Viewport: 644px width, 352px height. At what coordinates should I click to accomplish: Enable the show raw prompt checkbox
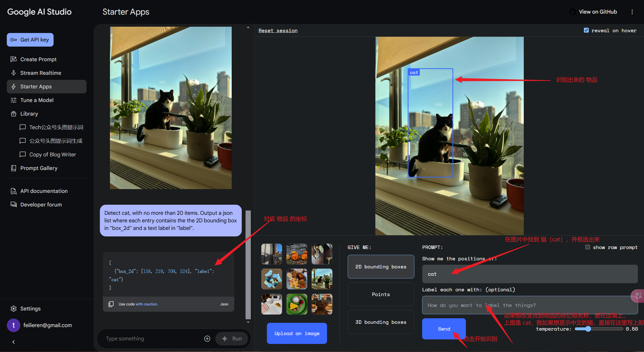pos(587,247)
